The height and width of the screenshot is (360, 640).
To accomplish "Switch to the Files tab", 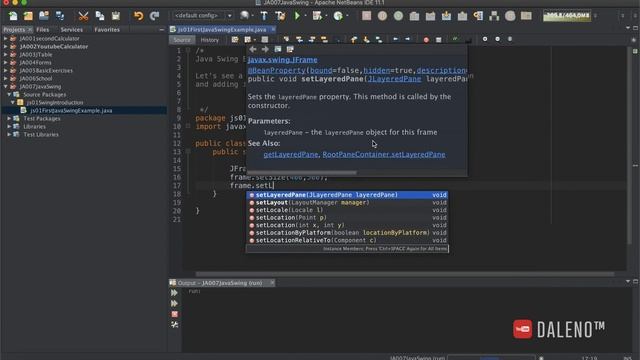I will pyautogui.click(x=42, y=30).
